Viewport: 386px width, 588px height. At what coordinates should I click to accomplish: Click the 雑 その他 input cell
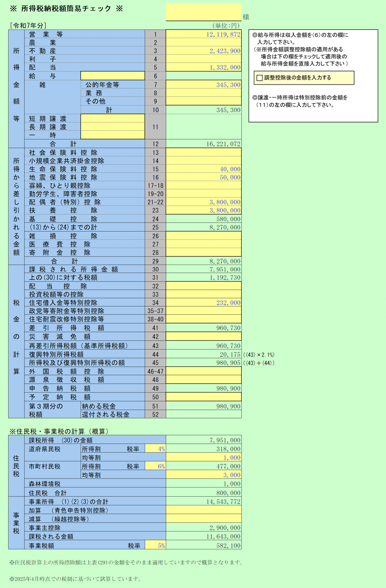coord(204,101)
